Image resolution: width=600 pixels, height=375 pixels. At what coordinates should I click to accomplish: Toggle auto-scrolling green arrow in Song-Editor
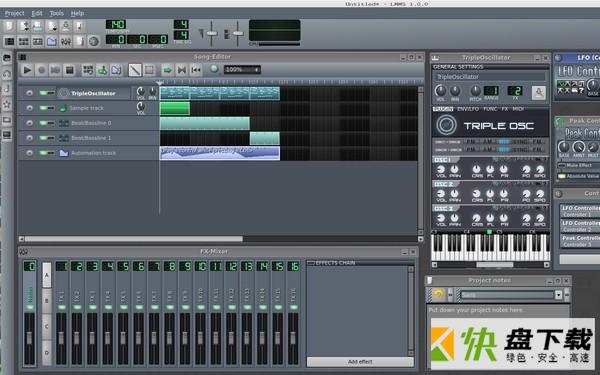[x=167, y=70]
